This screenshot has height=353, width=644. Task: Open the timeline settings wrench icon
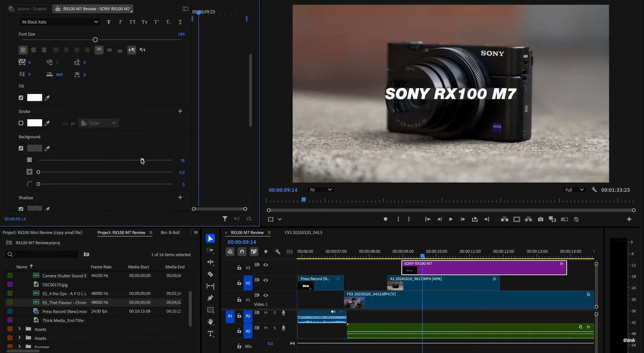(277, 252)
